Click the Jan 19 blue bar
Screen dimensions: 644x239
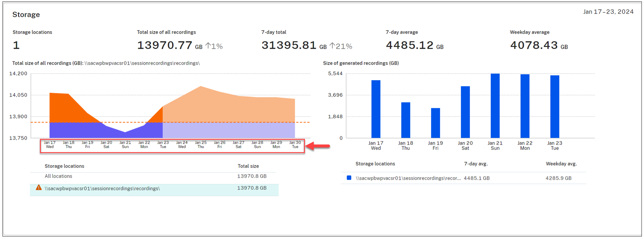(x=435, y=123)
